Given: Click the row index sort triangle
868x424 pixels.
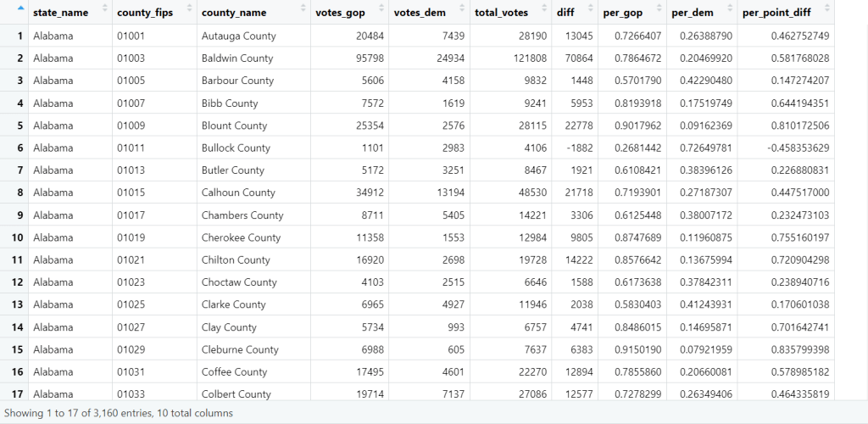Looking at the screenshot, I should pyautogui.click(x=20, y=8).
